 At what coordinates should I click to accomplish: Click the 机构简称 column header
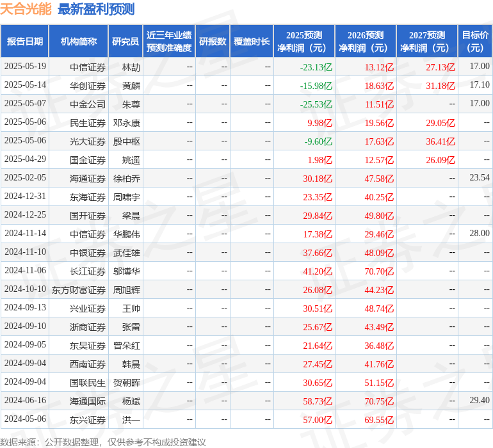pos(78,42)
